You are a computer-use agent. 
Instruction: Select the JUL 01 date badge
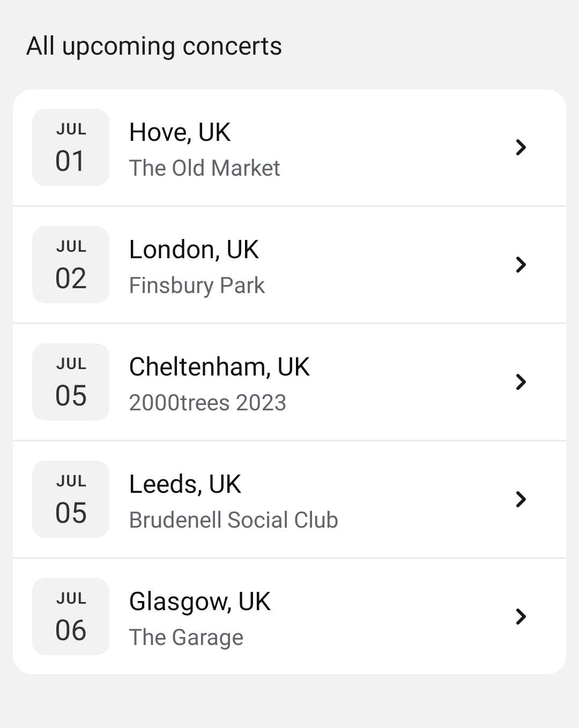pyautogui.click(x=71, y=147)
